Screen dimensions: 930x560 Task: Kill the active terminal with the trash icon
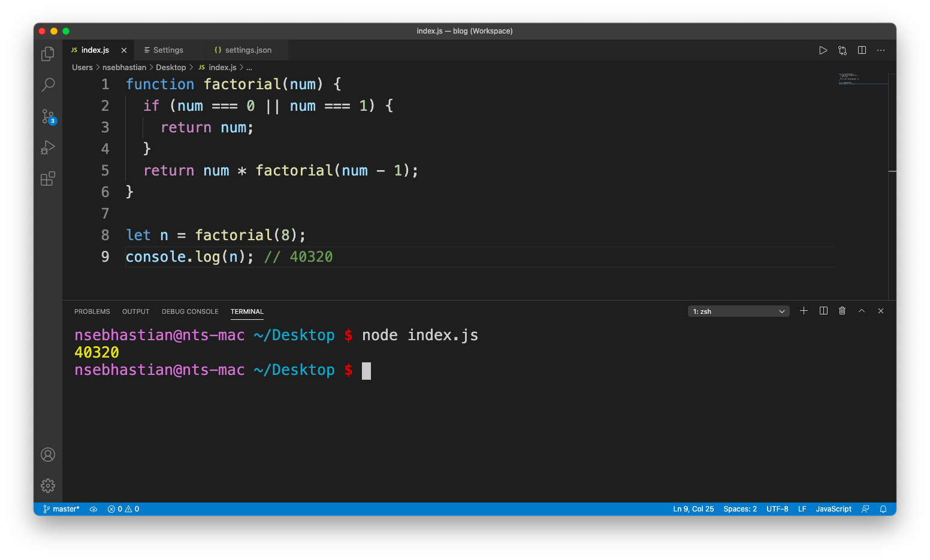pyautogui.click(x=842, y=311)
